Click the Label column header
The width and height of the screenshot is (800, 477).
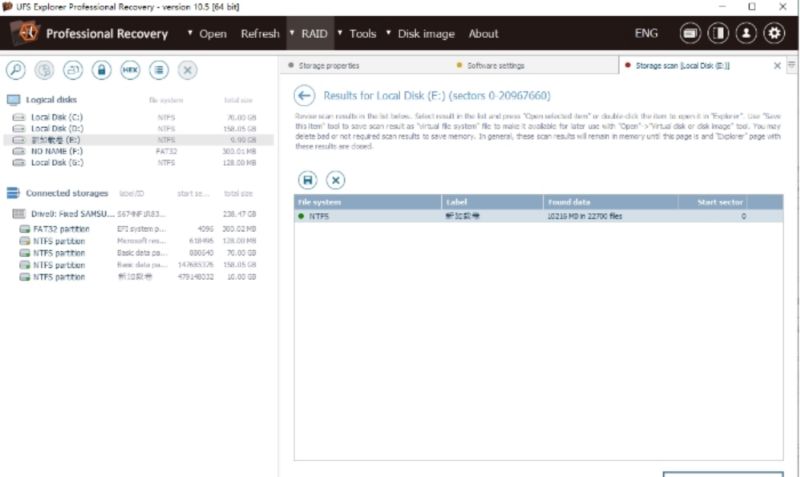492,202
